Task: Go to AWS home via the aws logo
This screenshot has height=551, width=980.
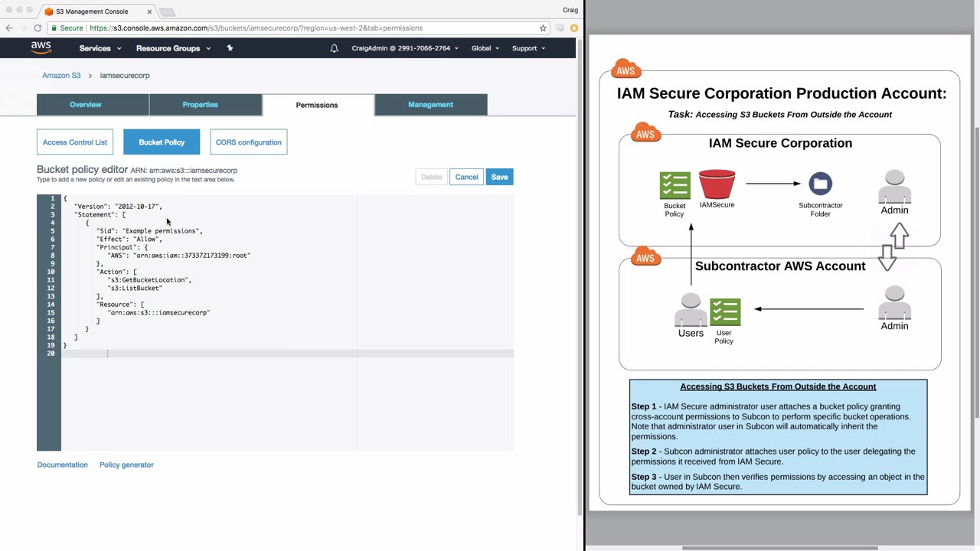Action: pyautogui.click(x=41, y=48)
